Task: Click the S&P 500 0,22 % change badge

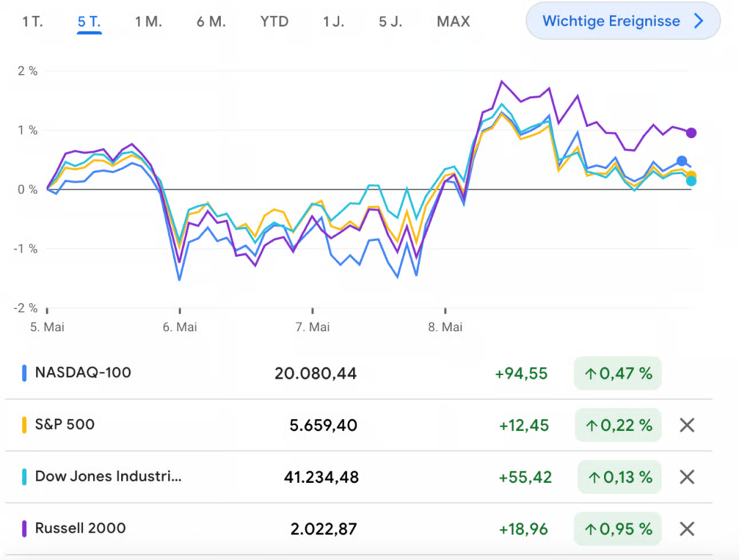Action: (x=618, y=426)
